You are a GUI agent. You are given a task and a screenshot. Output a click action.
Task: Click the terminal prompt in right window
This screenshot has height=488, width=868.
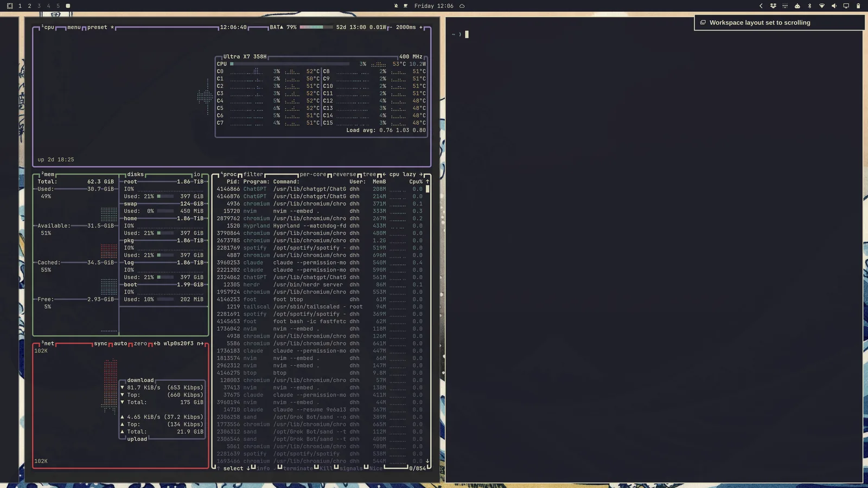pyautogui.click(x=459, y=34)
